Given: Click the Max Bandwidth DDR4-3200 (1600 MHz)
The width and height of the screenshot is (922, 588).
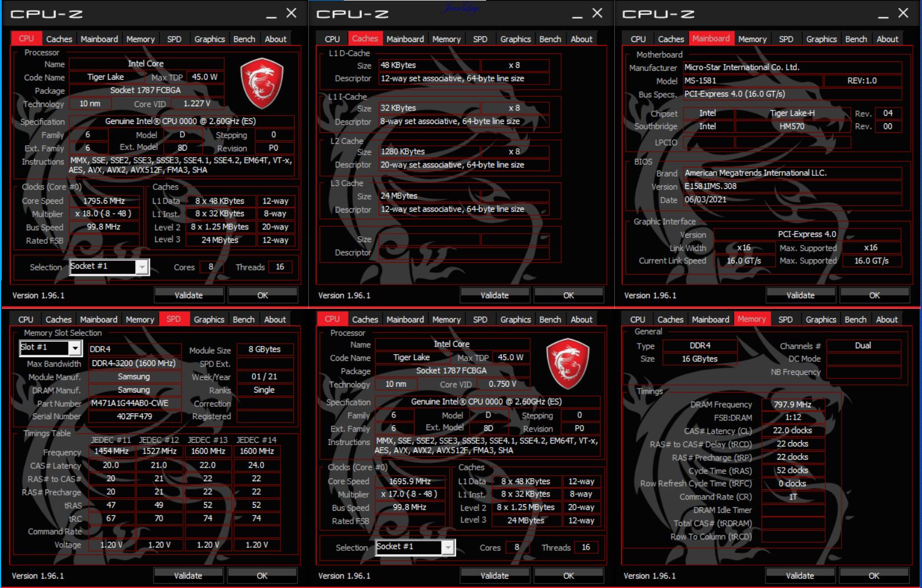Looking at the screenshot, I should click(135, 363).
